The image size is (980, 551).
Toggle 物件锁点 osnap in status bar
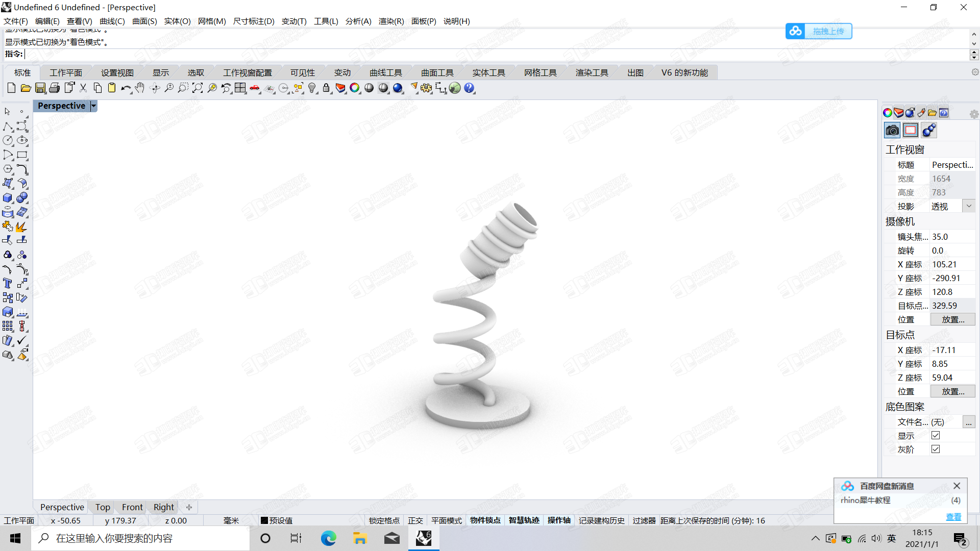[x=485, y=520]
